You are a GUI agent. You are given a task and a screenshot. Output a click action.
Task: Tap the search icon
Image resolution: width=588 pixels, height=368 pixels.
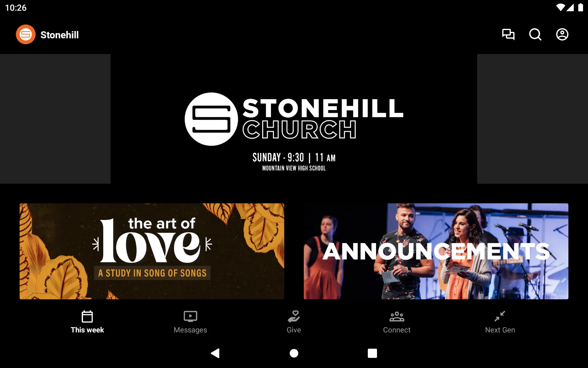(x=535, y=34)
